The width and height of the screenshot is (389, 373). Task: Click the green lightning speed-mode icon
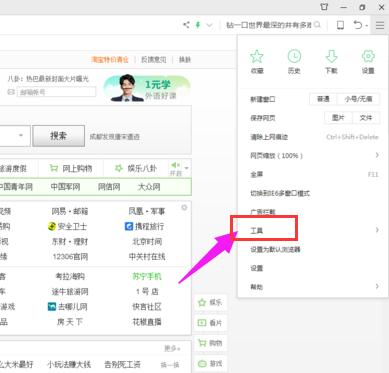pos(198,25)
